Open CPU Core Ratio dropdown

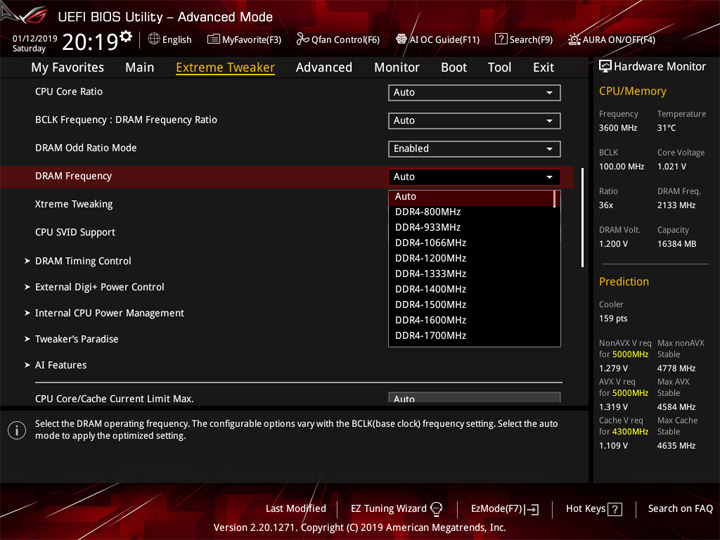474,92
